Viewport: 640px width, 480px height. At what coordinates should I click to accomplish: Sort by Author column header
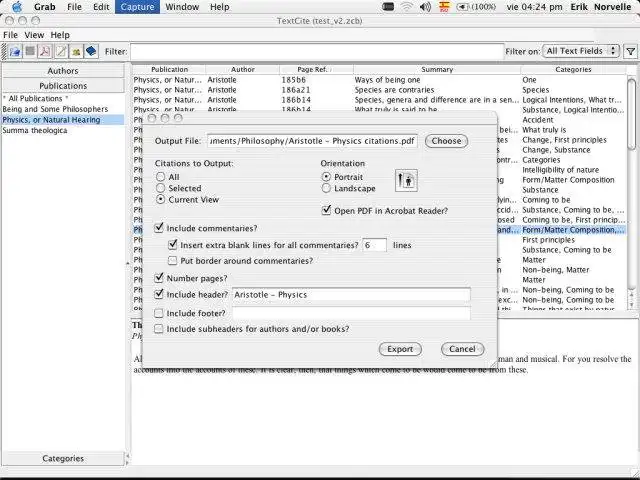point(243,69)
